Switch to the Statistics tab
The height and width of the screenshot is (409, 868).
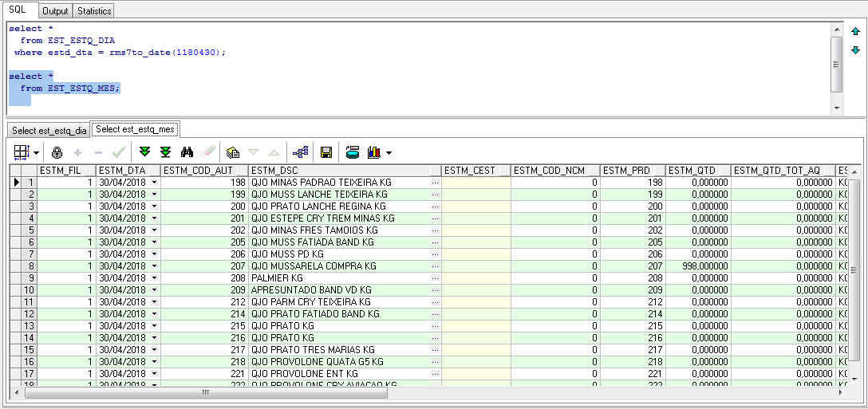(x=94, y=10)
